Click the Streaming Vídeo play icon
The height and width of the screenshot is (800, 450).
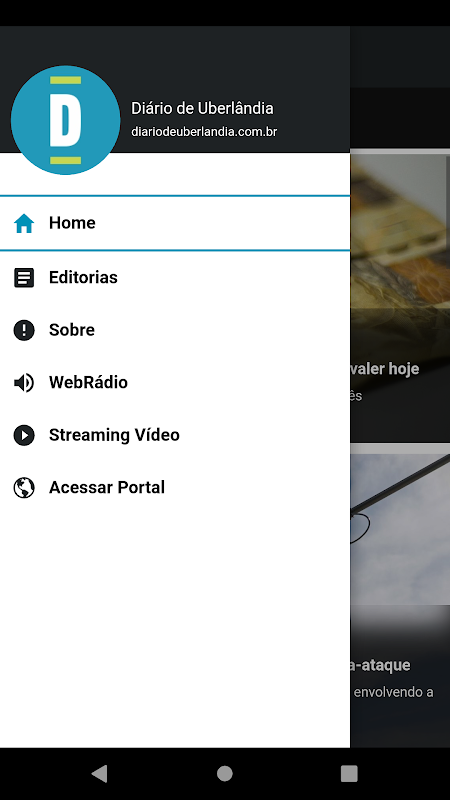(x=24, y=435)
